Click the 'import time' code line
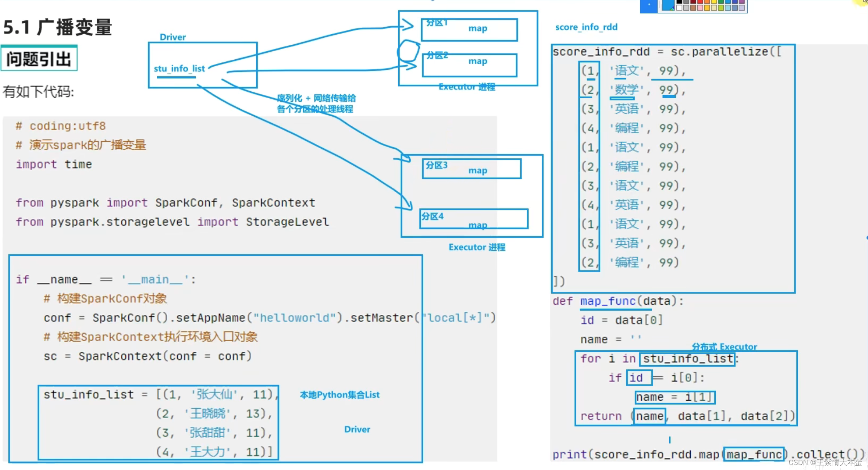868x470 pixels. pos(54,164)
